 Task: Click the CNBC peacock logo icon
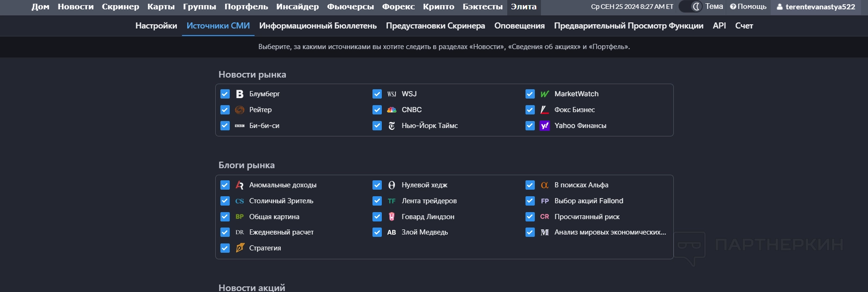pyautogui.click(x=392, y=110)
